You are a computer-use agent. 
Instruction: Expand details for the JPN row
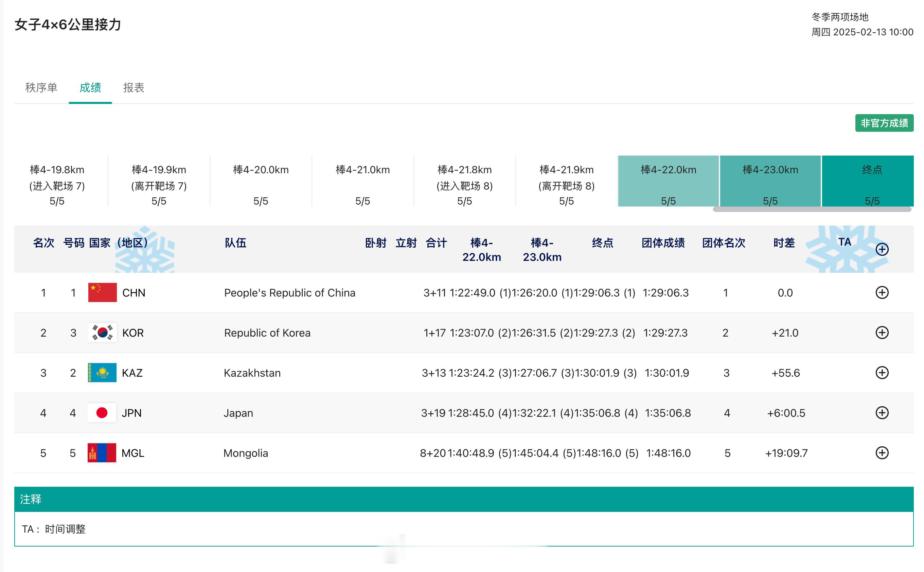pyautogui.click(x=882, y=413)
